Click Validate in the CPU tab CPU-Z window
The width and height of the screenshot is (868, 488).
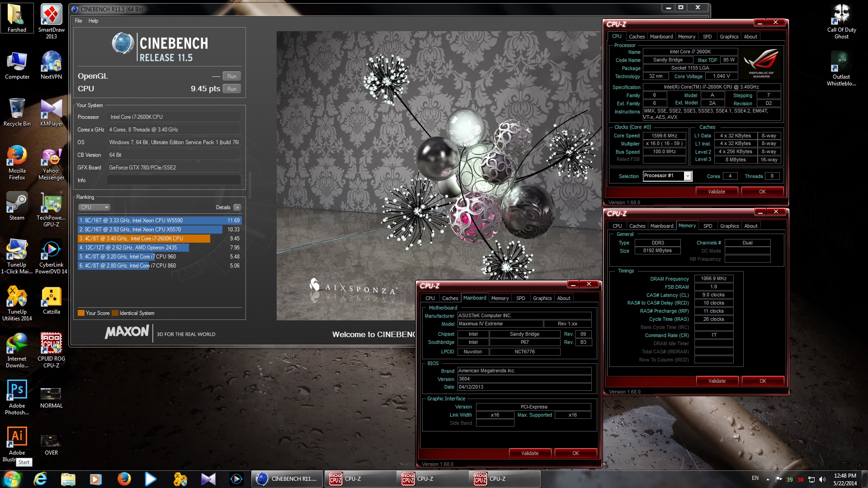717,192
